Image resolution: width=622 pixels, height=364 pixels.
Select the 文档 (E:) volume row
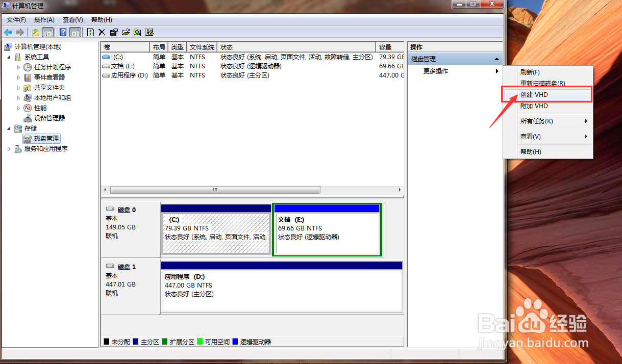[253, 66]
